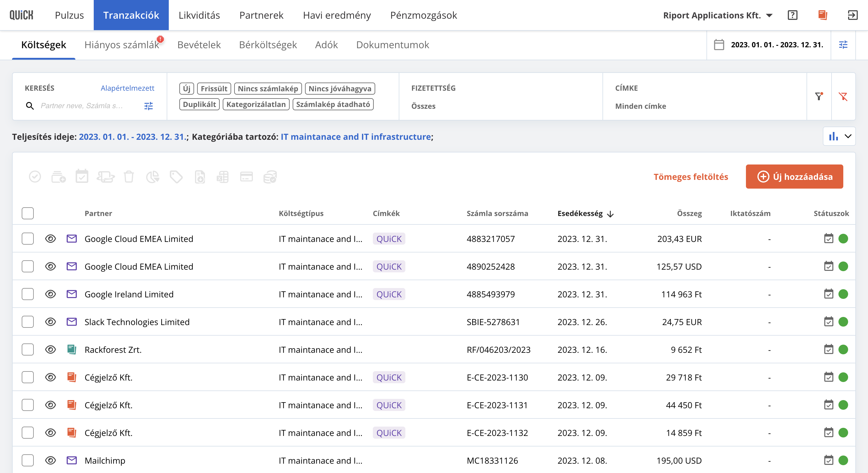Image resolution: width=868 pixels, height=473 pixels.
Task: Click Alapértelmezett link
Action: 127,88
